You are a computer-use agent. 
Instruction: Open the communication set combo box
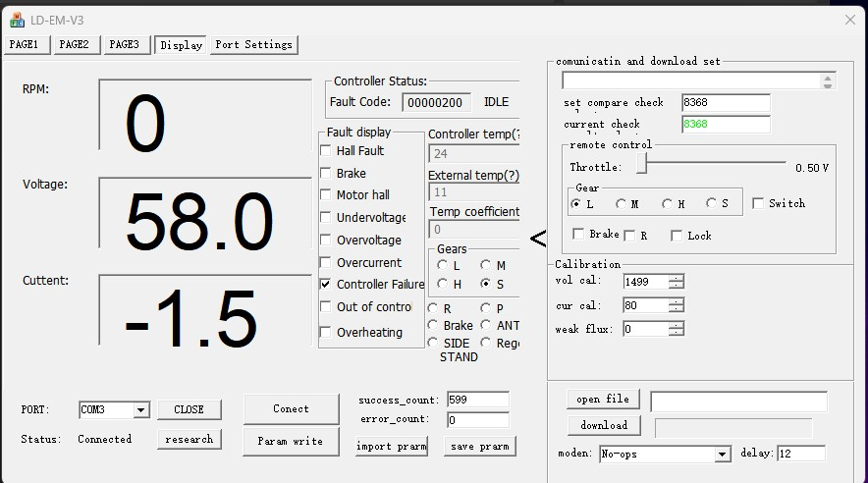point(829,81)
